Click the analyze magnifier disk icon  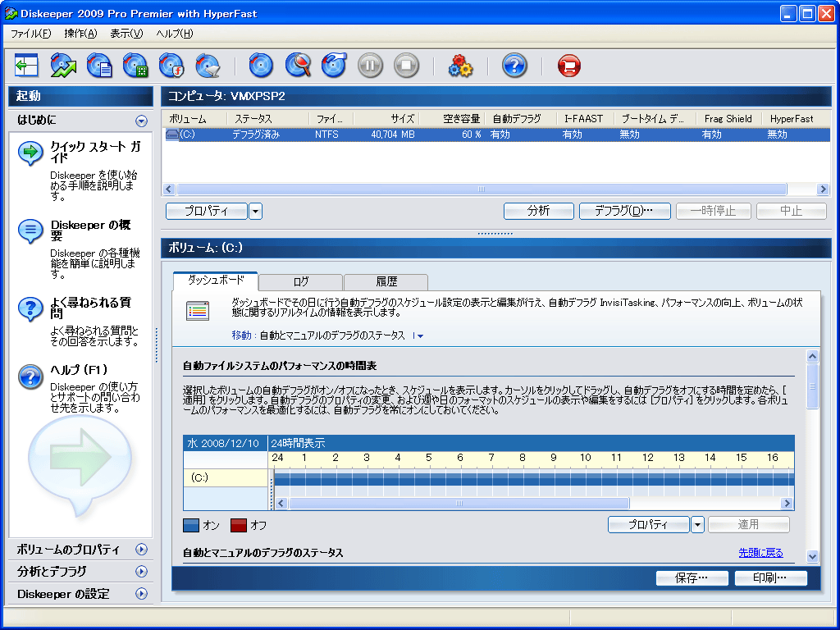click(x=298, y=66)
